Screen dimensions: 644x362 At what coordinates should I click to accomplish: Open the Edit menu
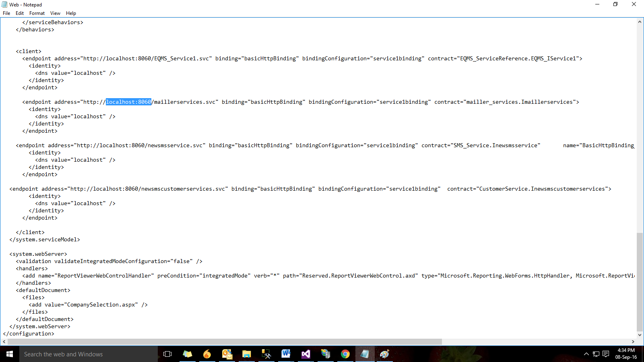[x=20, y=13]
